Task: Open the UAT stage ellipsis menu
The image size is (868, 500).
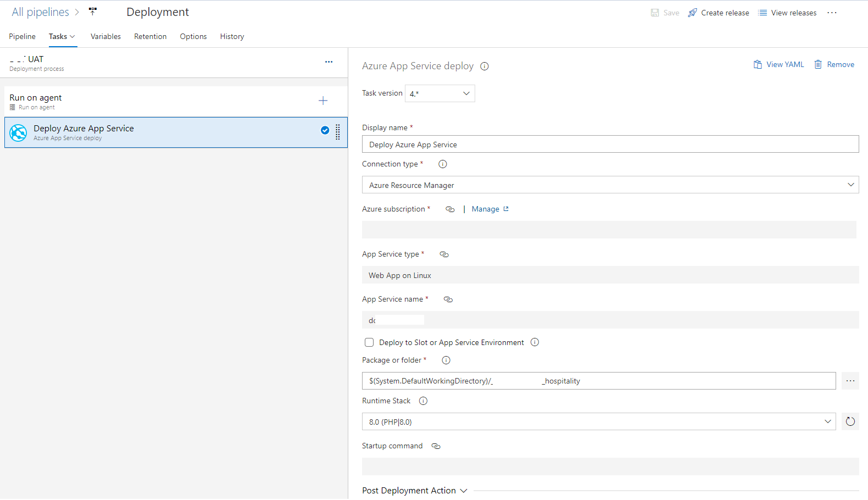Action: click(x=329, y=62)
